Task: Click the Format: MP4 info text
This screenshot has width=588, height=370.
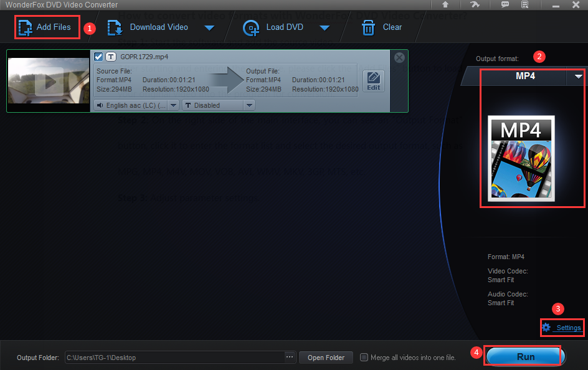Action: coord(506,257)
